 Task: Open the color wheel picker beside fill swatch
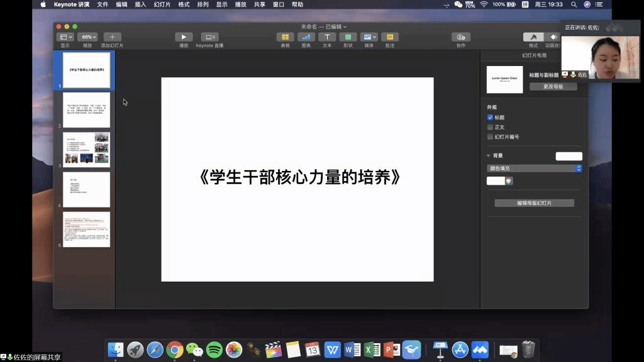coord(509,181)
